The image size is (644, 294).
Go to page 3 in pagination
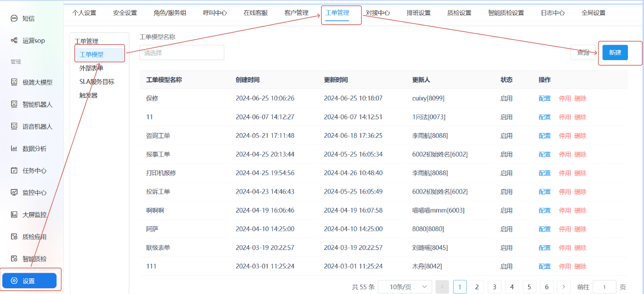(x=494, y=287)
